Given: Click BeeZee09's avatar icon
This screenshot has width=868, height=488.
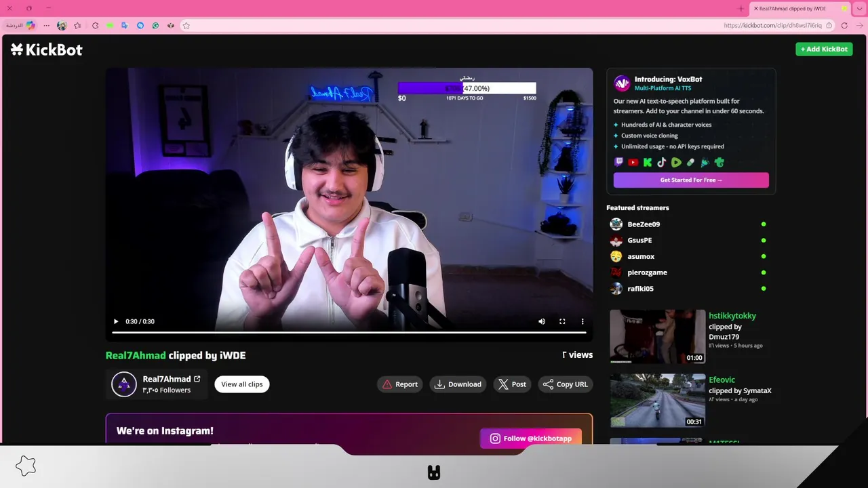Looking at the screenshot, I should [x=616, y=224].
